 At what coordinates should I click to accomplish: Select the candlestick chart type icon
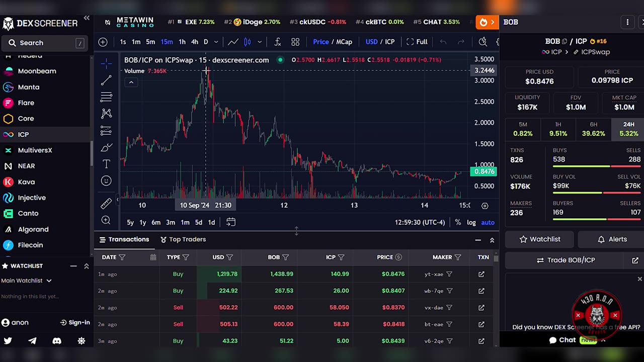[247, 42]
